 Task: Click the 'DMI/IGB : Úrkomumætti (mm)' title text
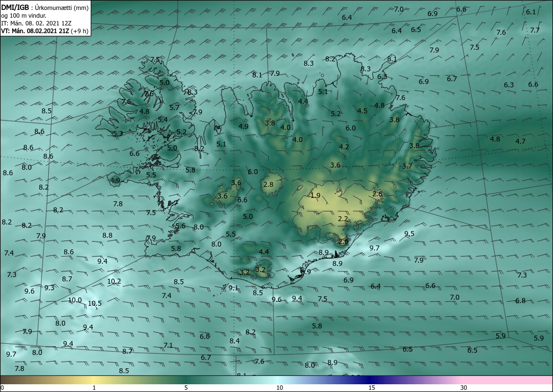click(x=45, y=7)
